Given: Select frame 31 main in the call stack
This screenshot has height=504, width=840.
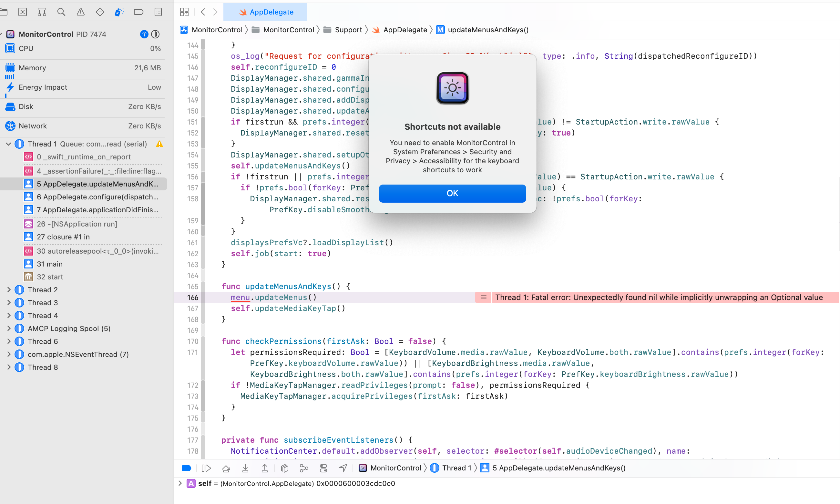Looking at the screenshot, I should pos(50,264).
